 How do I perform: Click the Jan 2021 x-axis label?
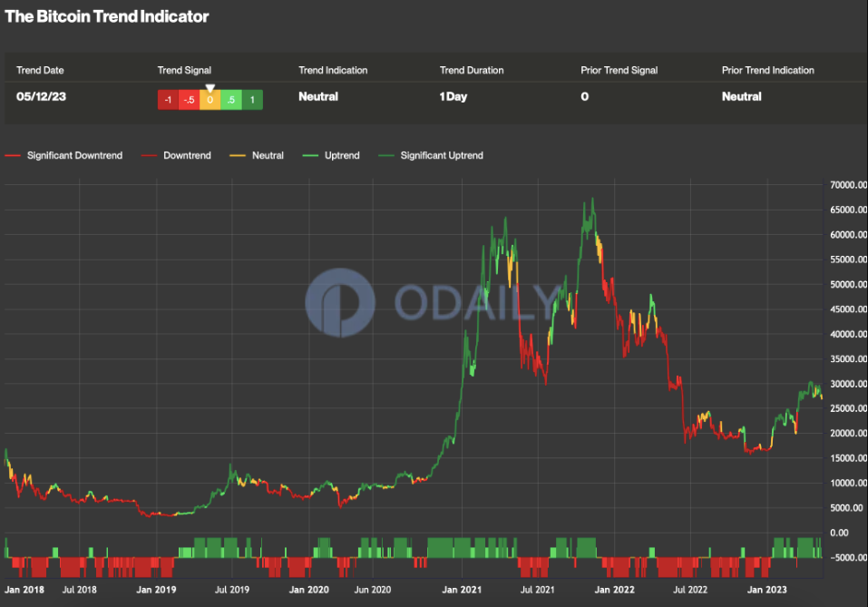pyautogui.click(x=461, y=590)
